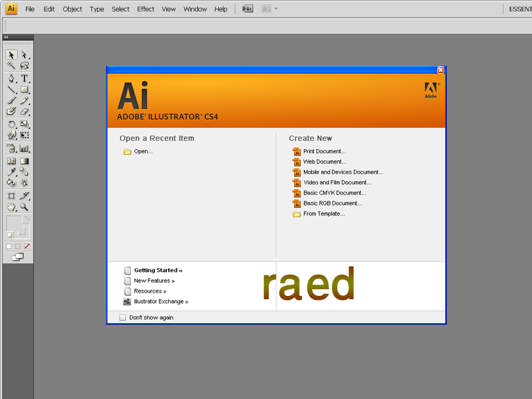Toggle screen mode at toolbar bottom
The width and height of the screenshot is (532, 399).
point(18,257)
